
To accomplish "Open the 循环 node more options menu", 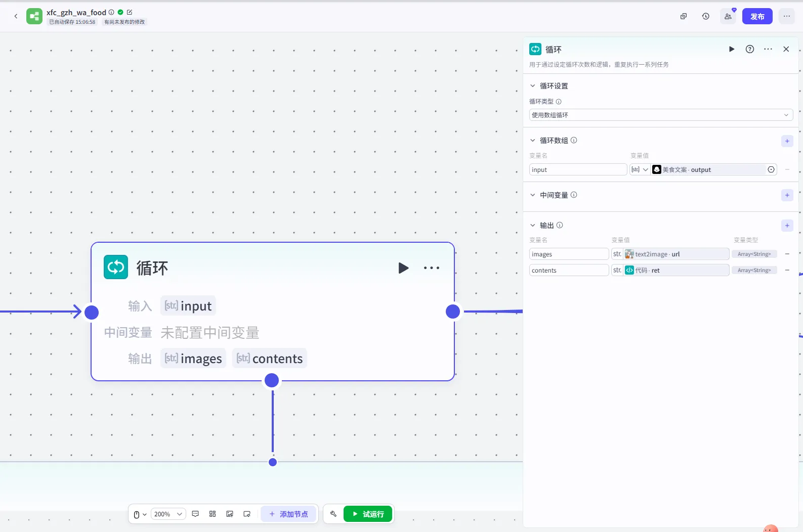I will (x=432, y=268).
